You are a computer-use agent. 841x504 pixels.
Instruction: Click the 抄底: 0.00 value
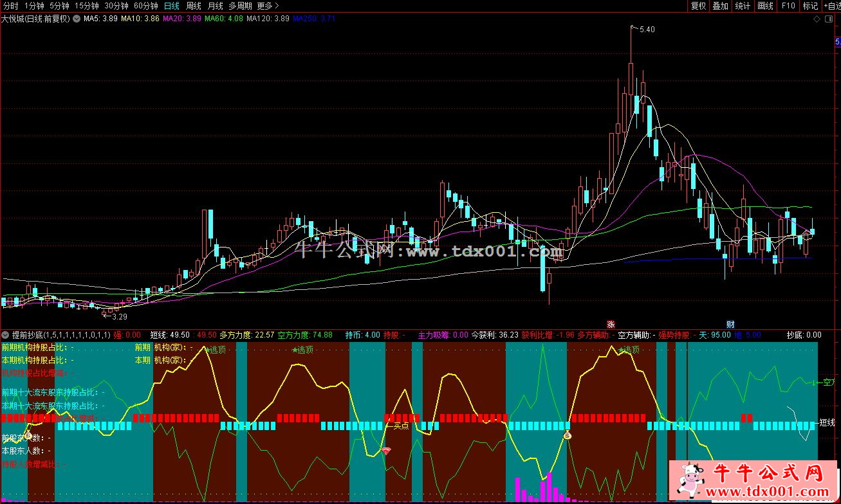(804, 335)
